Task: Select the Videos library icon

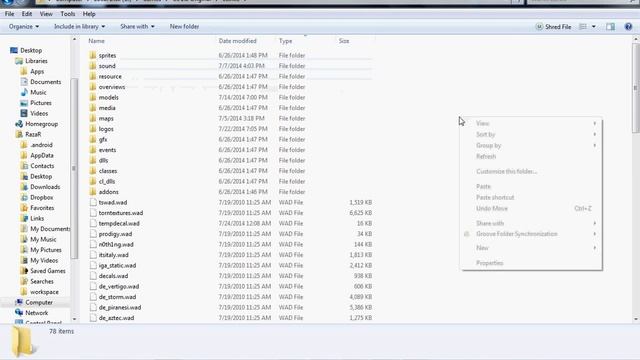Action: (24, 113)
